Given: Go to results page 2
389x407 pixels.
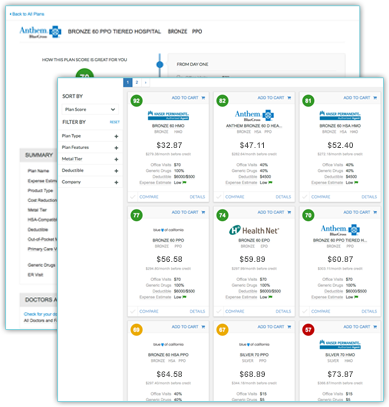Looking at the screenshot, I should click(x=137, y=82).
